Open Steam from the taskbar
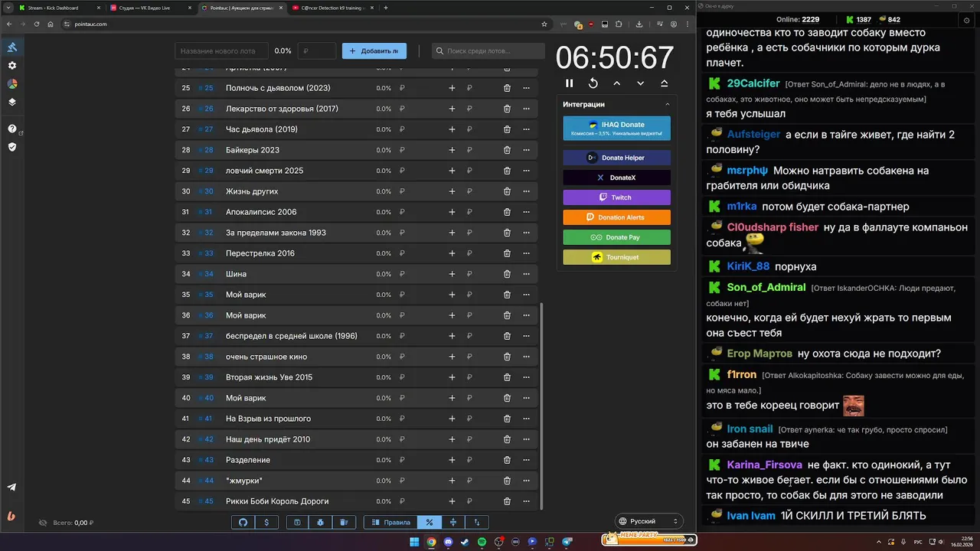980x551 pixels. 465,542
